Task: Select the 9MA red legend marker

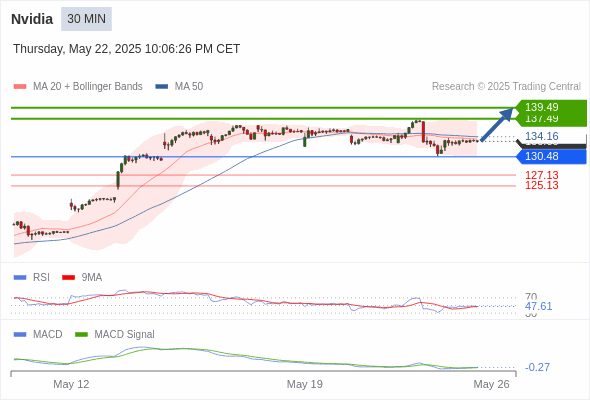Action: 68,278
